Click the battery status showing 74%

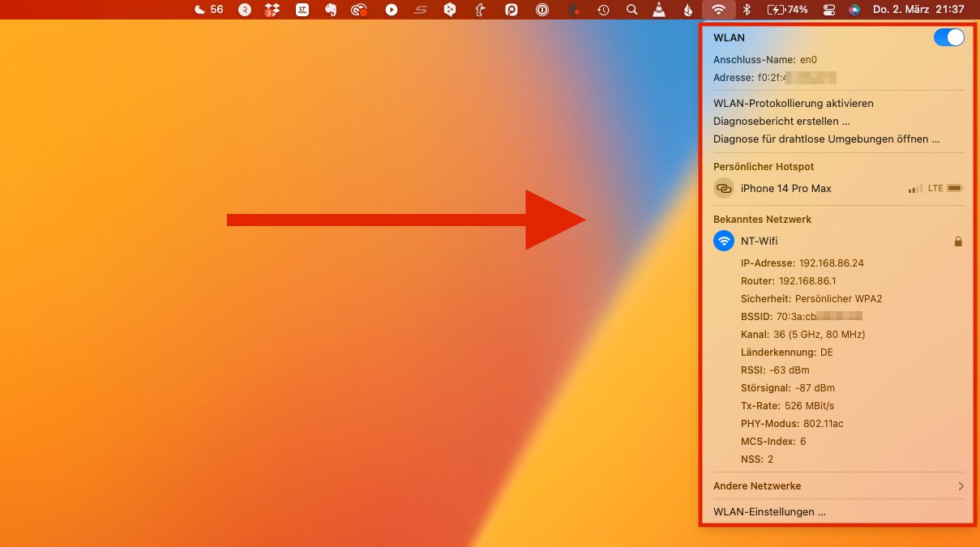pyautogui.click(x=788, y=10)
